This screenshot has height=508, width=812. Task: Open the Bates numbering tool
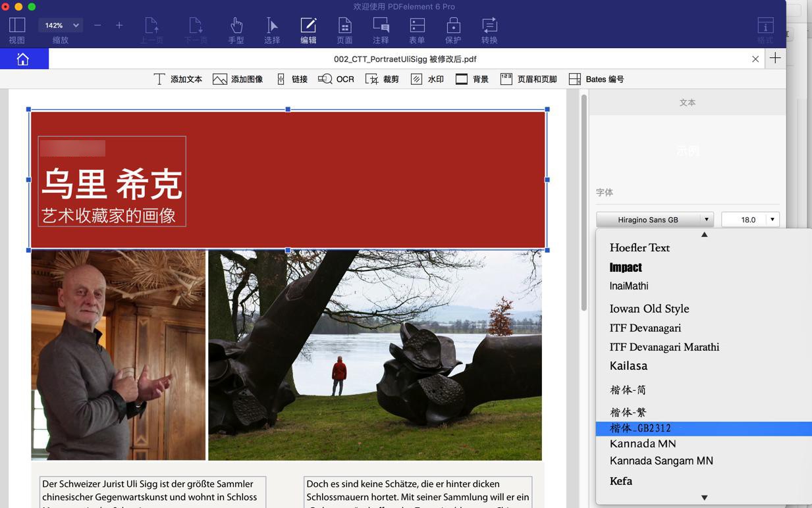pyautogui.click(x=596, y=79)
